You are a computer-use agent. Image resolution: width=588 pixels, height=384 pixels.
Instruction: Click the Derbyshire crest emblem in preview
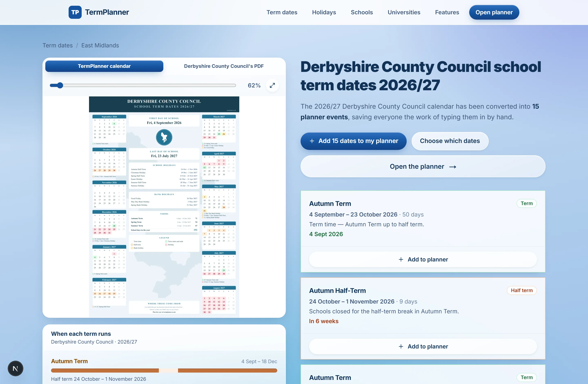pyautogui.click(x=164, y=137)
